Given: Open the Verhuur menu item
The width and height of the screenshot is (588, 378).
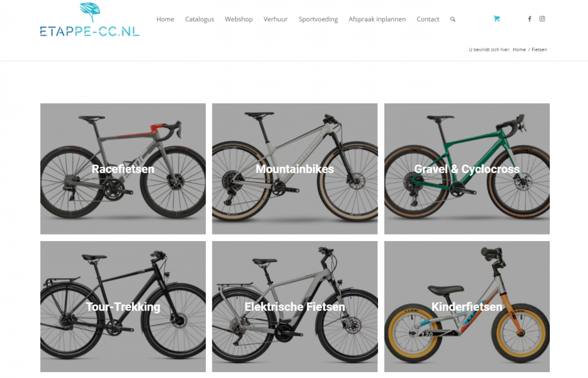Looking at the screenshot, I should 276,19.
